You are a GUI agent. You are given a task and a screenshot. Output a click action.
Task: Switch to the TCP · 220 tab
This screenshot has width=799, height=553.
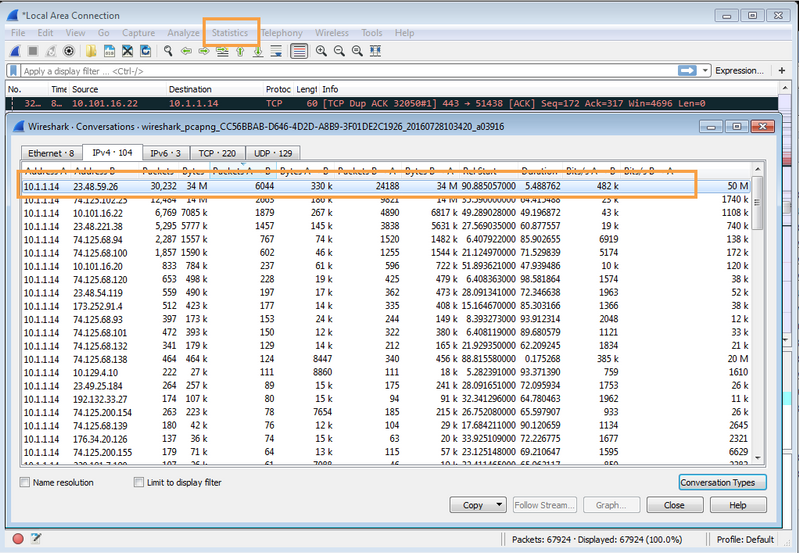216,153
